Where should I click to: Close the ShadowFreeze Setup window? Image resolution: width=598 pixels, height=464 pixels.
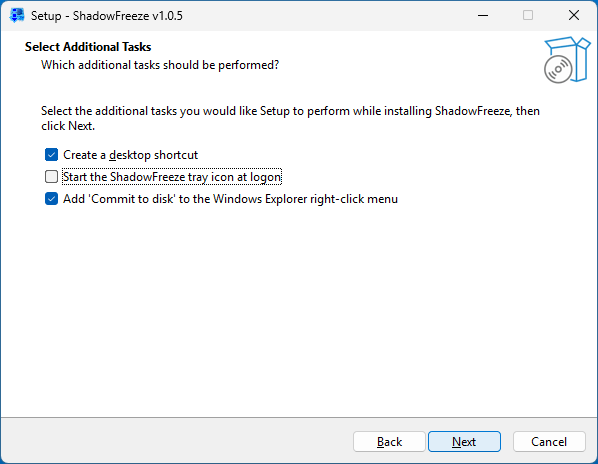coord(574,16)
